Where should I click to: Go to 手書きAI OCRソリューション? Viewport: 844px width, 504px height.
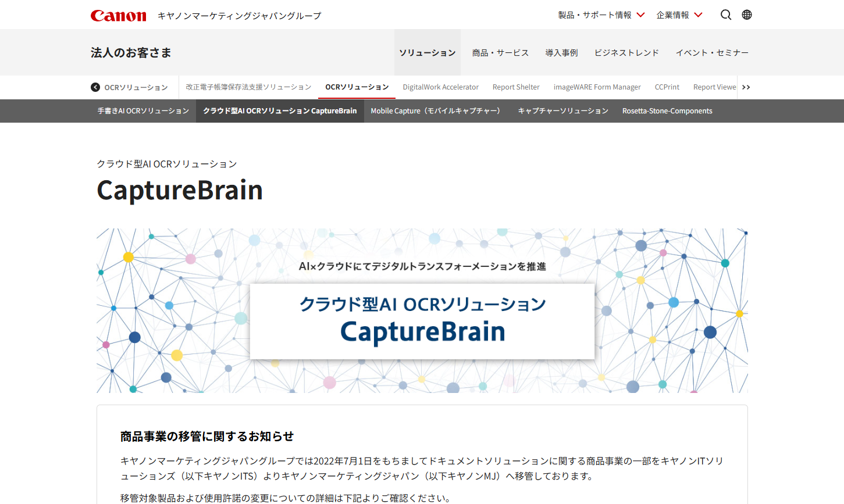143,111
